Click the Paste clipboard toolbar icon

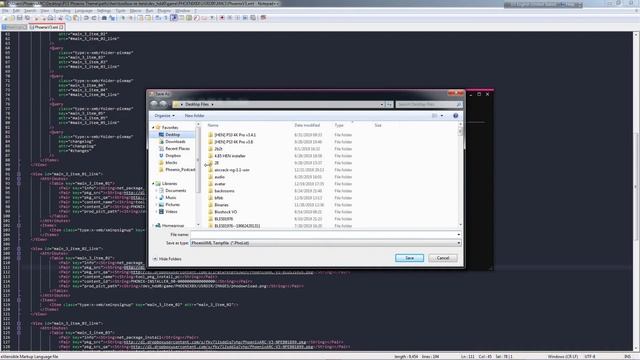pos(76,18)
